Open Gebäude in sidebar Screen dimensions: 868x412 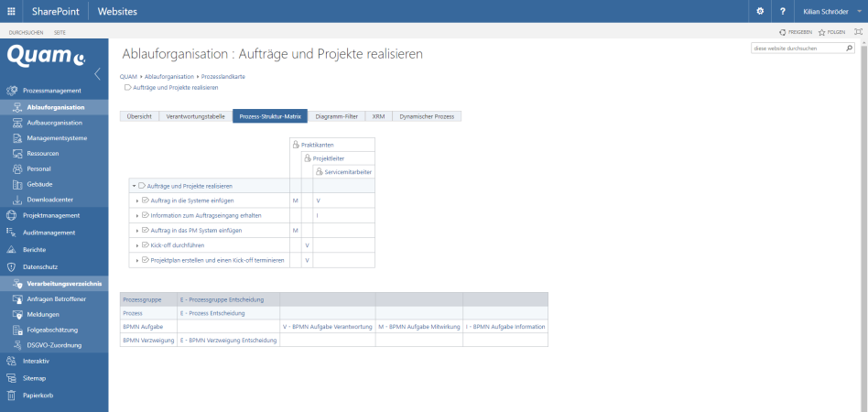click(x=38, y=184)
